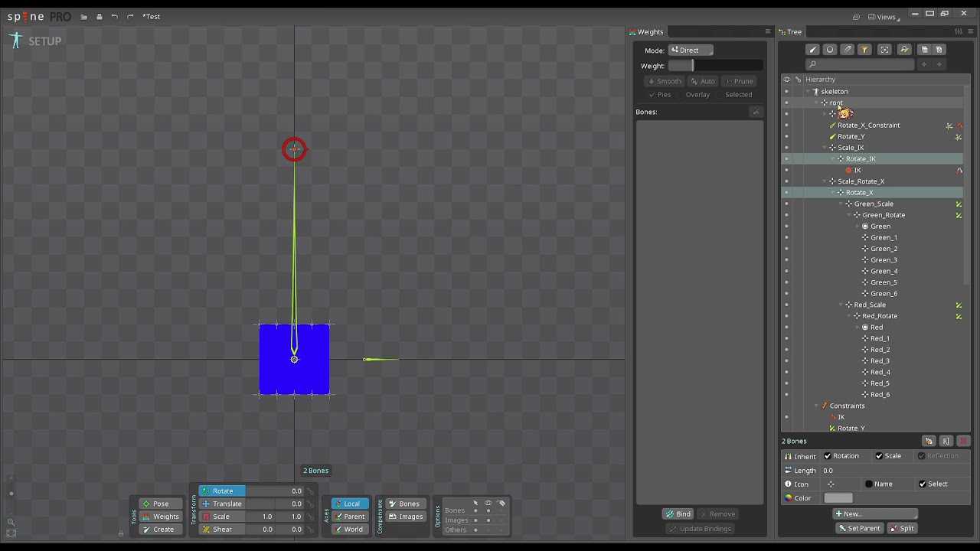This screenshot has width=980, height=551.
Task: Select the Weights tool
Action: pos(160,517)
